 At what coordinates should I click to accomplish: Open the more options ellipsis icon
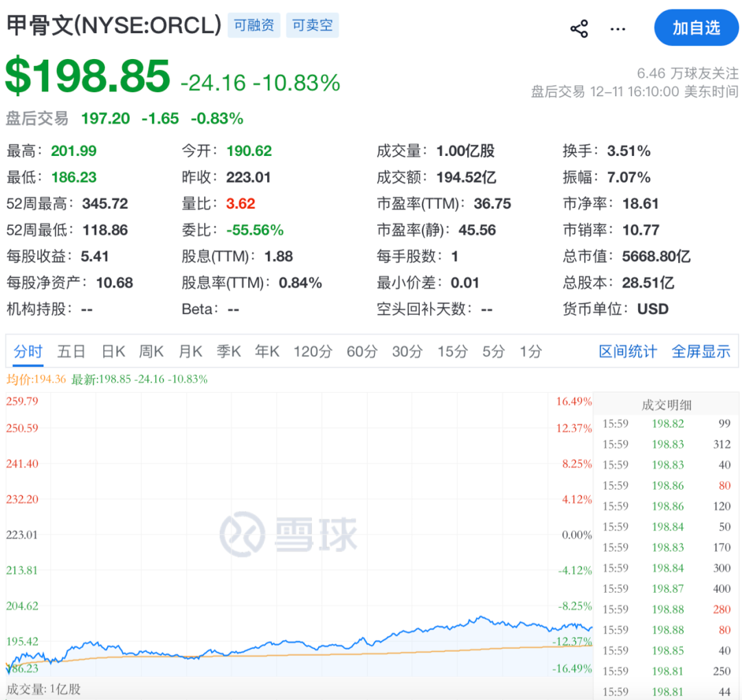pyautogui.click(x=618, y=28)
